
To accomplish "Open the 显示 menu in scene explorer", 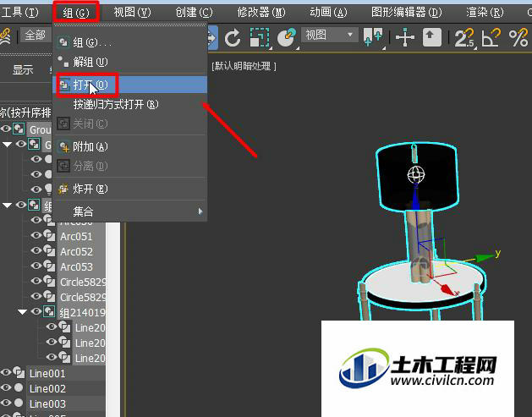I will pyautogui.click(x=23, y=70).
